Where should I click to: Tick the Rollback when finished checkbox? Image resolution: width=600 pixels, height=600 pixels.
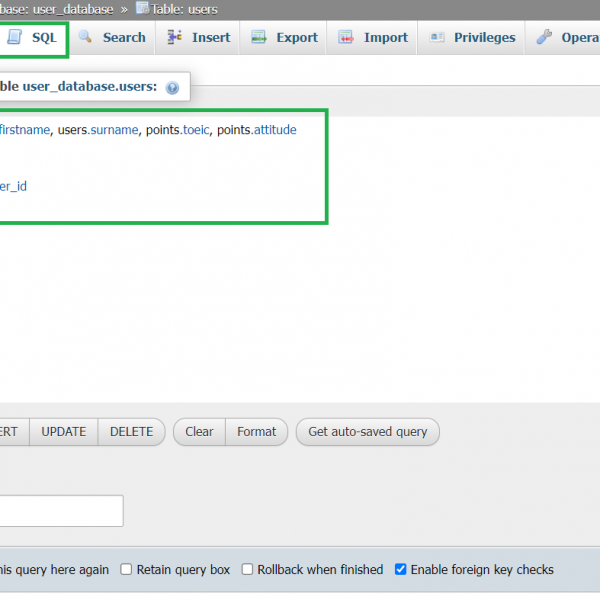247,569
